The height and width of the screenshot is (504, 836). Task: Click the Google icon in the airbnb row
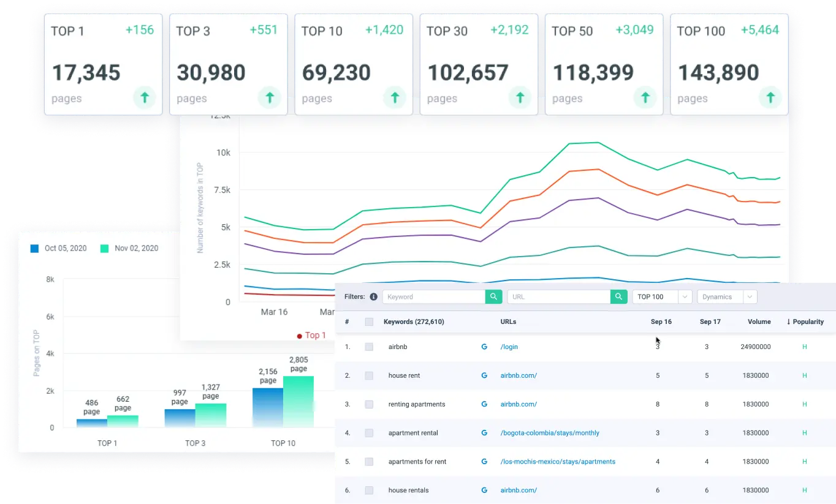pyautogui.click(x=484, y=347)
